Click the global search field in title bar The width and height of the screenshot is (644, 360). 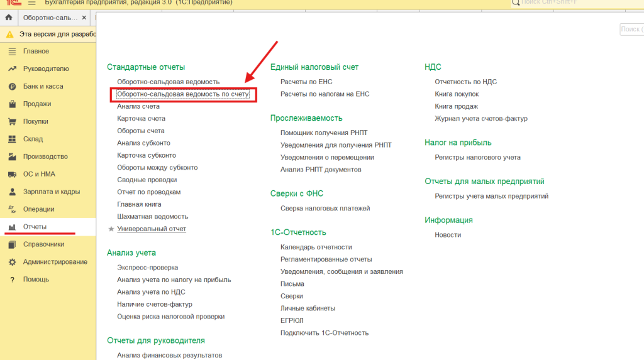point(577,3)
